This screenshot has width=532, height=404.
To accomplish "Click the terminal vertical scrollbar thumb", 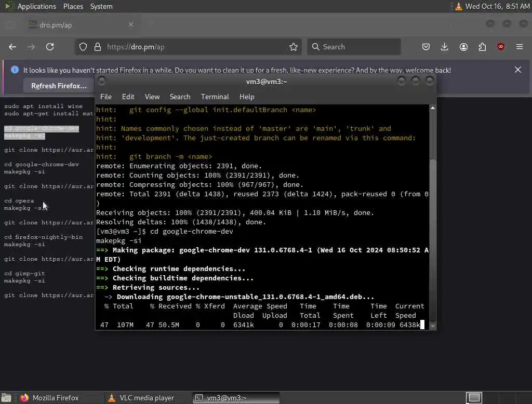I will (433, 240).
